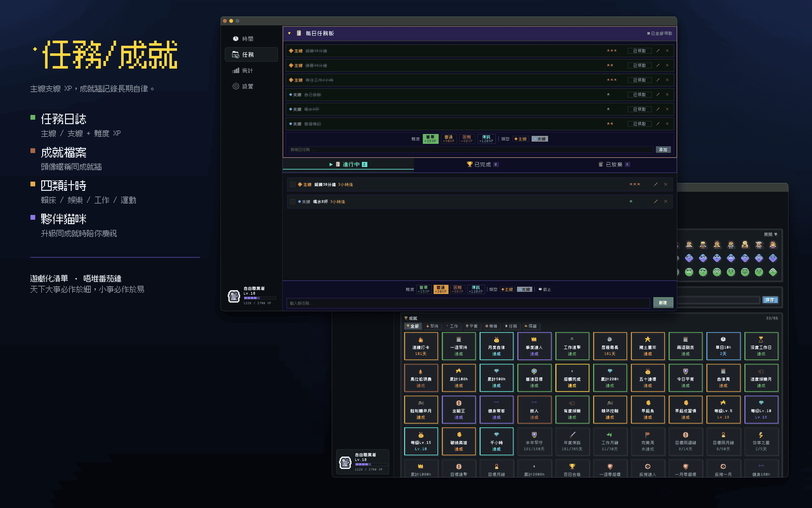The height and width of the screenshot is (508, 812).
Task: Delete the daily task 讀書30分鐘
Action: pos(667,65)
